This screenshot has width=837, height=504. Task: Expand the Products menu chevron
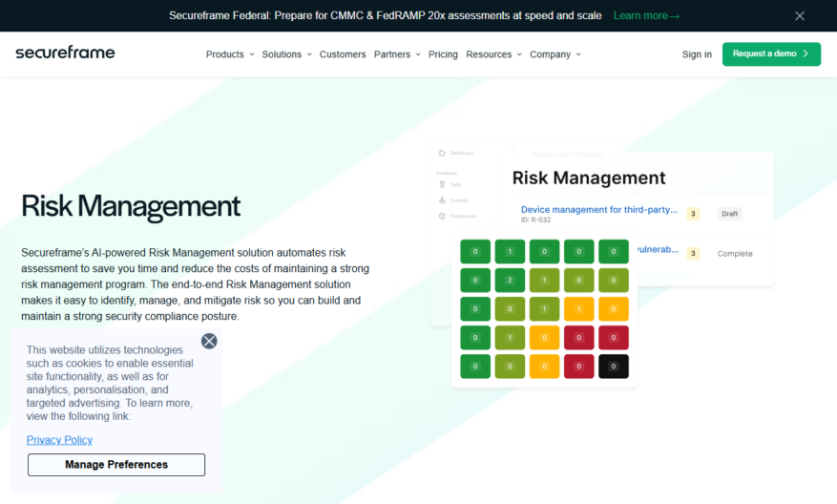click(251, 54)
